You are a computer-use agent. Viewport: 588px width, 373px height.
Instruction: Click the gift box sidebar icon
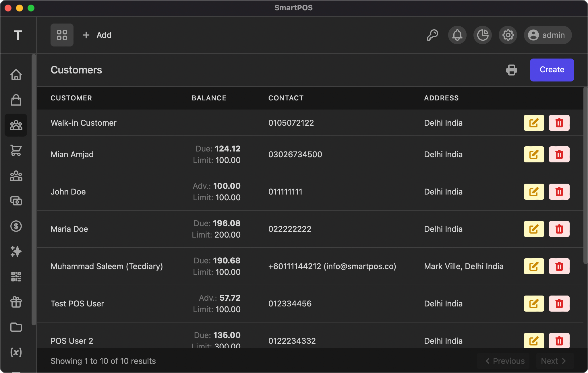(x=16, y=302)
